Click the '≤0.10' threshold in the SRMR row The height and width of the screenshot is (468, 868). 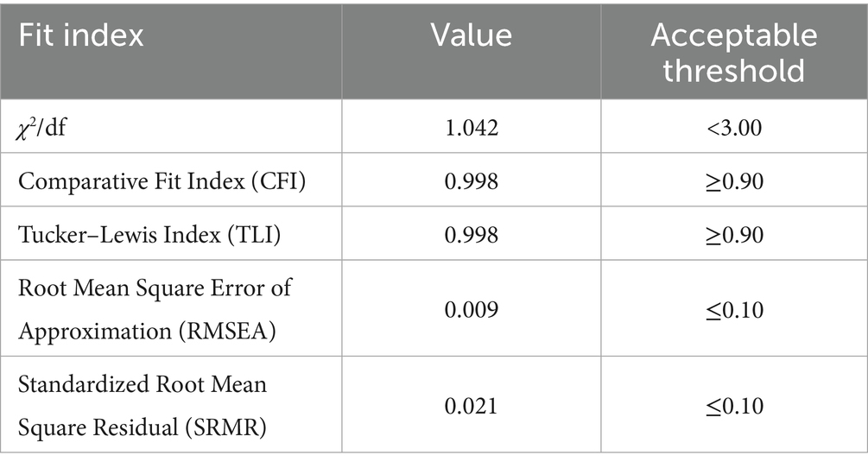pos(734,404)
